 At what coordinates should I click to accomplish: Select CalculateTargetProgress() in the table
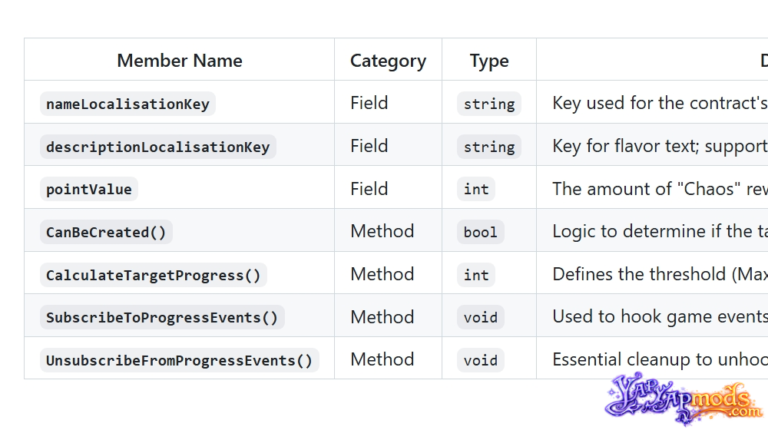(153, 275)
